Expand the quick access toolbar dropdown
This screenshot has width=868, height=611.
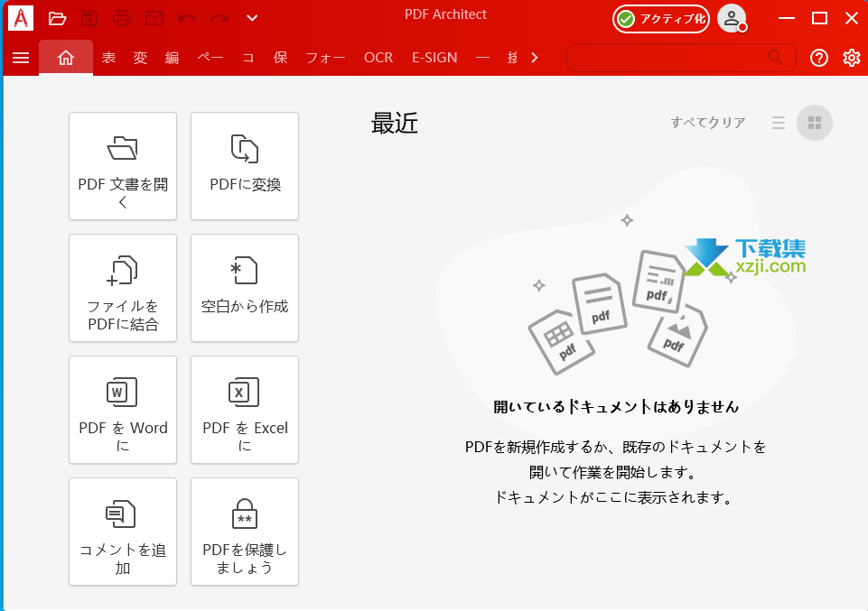(252, 18)
